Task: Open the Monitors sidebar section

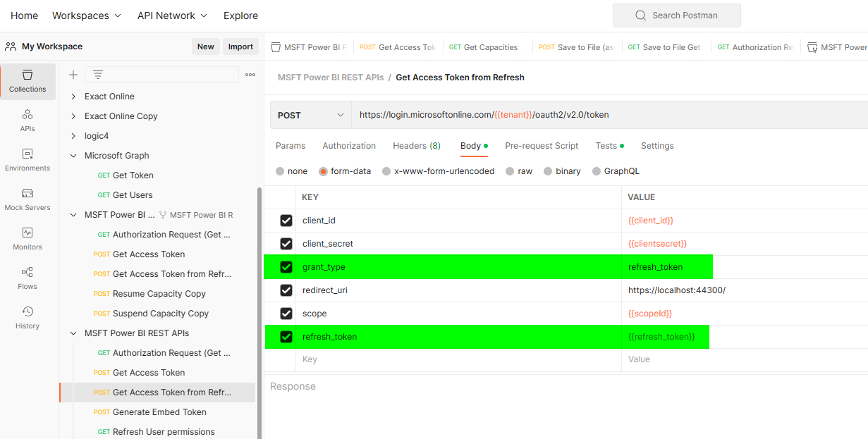Action: (x=27, y=239)
